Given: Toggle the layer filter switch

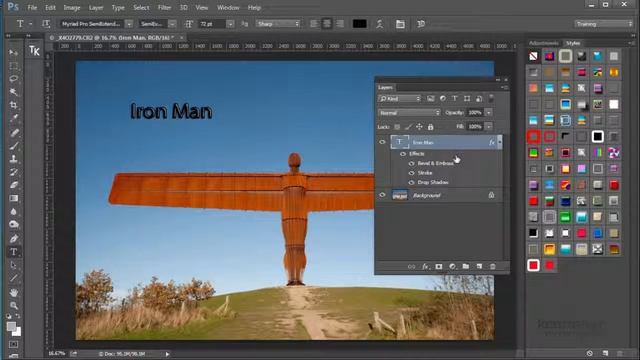Looking at the screenshot, I should point(491,98).
